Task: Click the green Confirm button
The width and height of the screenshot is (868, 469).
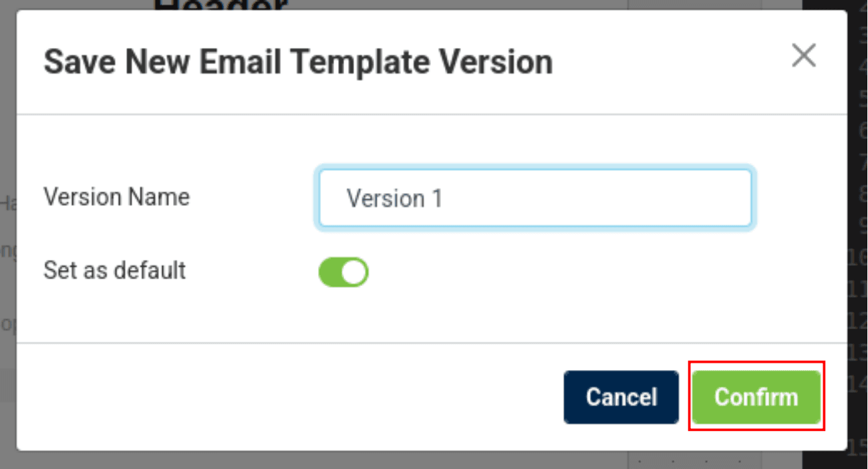Action: (x=756, y=397)
